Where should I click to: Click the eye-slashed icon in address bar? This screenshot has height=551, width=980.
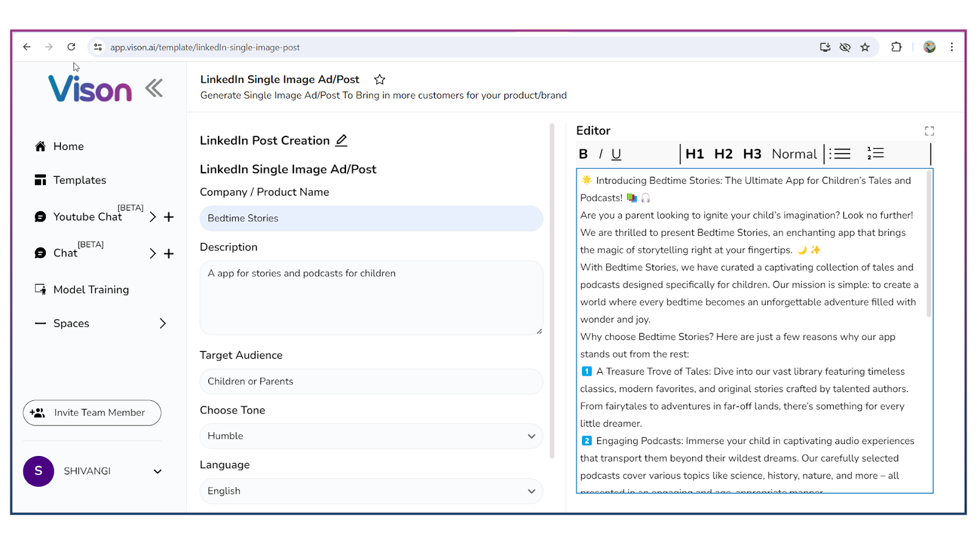(845, 47)
